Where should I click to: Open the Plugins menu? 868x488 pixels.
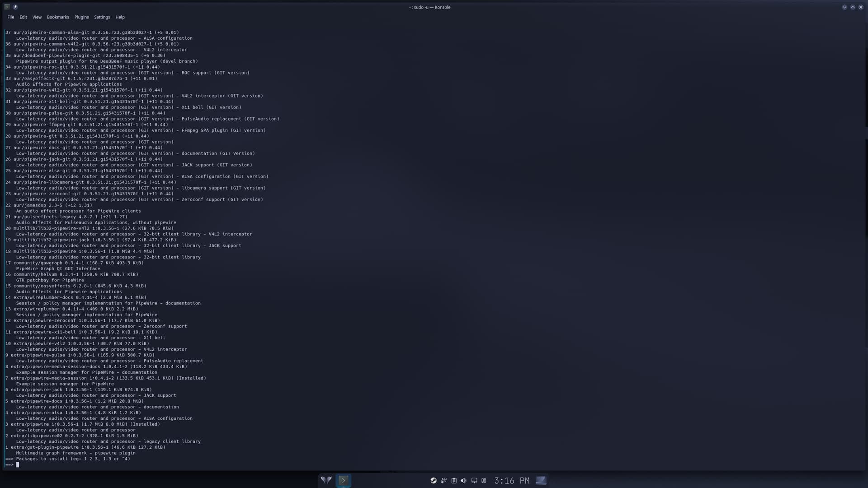click(81, 17)
